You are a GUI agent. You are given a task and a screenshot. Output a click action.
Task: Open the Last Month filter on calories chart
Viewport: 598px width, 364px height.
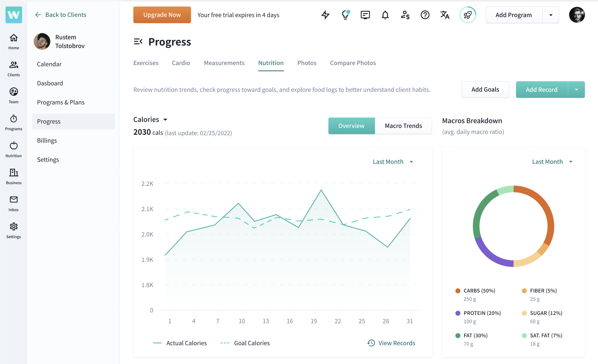click(x=392, y=162)
